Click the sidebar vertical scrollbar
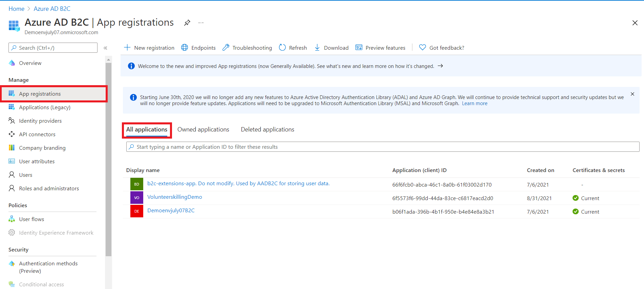The width and height of the screenshot is (644, 289). coord(108,159)
